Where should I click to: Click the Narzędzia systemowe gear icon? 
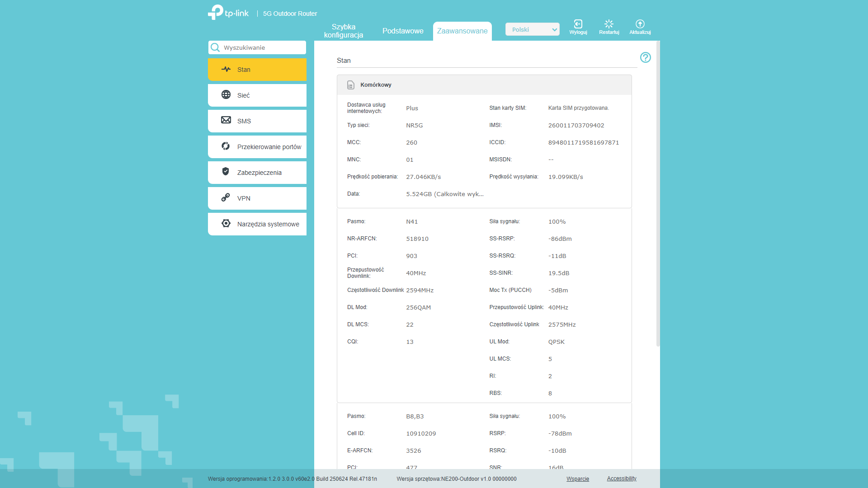coord(226,223)
